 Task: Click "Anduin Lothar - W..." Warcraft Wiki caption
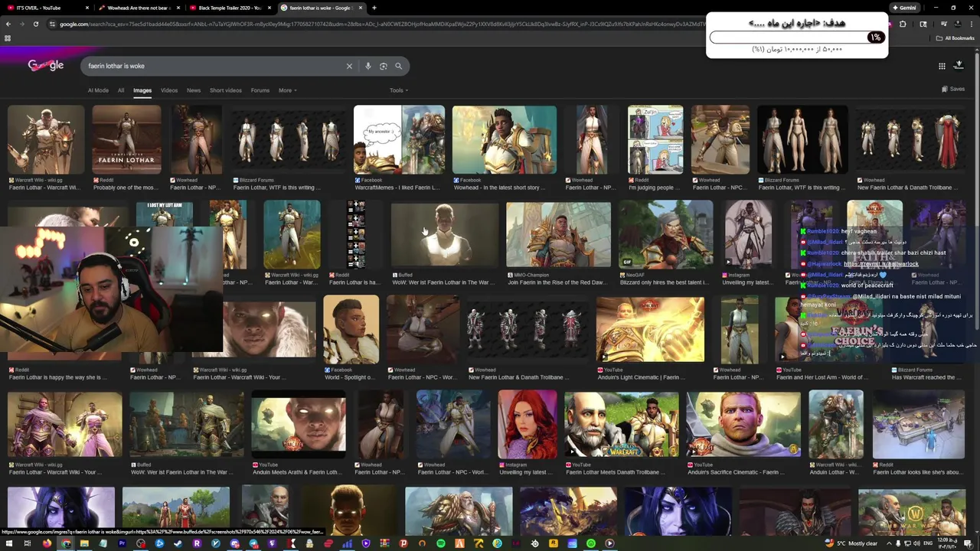(835, 472)
